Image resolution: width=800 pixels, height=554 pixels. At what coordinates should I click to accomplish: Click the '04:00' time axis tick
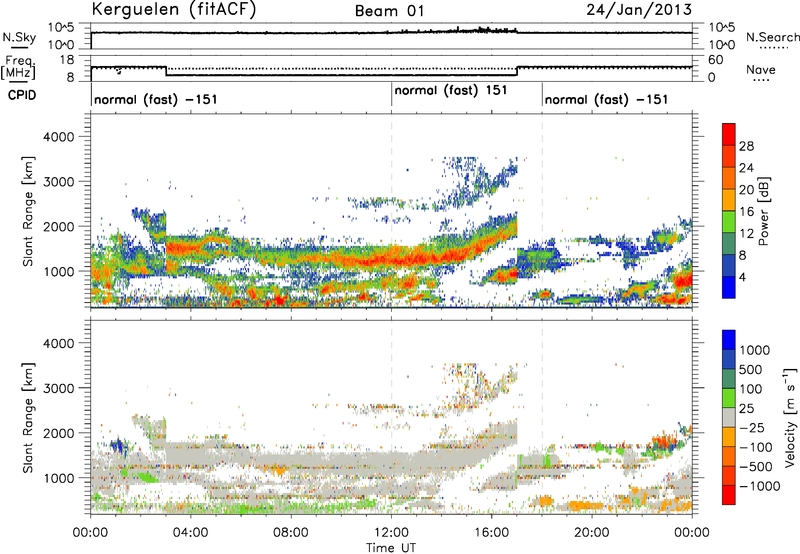click(x=190, y=533)
